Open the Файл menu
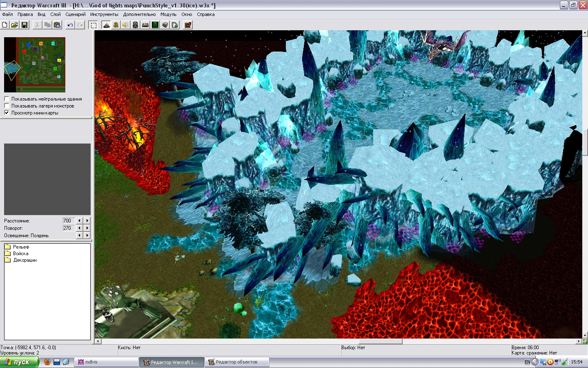 7,14
